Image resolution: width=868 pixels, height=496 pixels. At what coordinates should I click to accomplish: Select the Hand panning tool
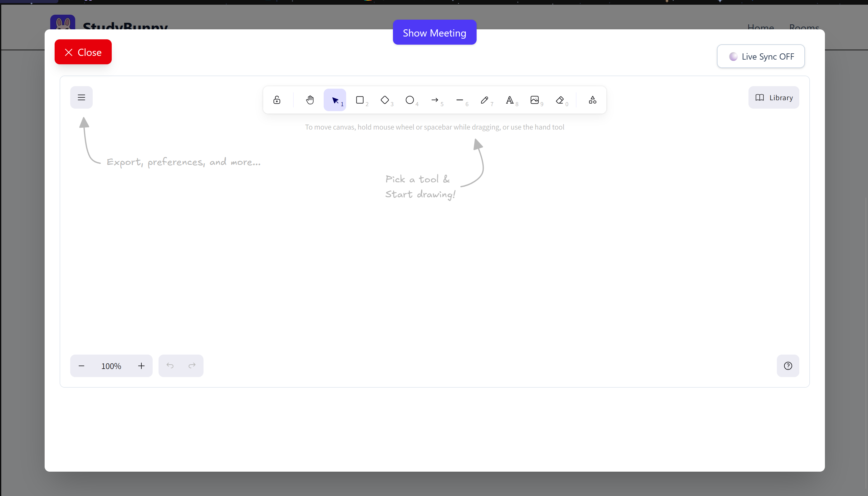click(310, 100)
